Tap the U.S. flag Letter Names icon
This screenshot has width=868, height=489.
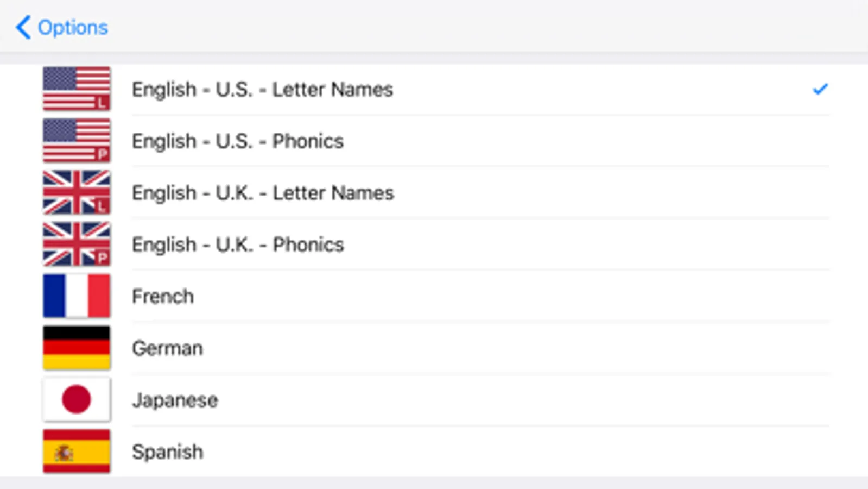tap(77, 89)
